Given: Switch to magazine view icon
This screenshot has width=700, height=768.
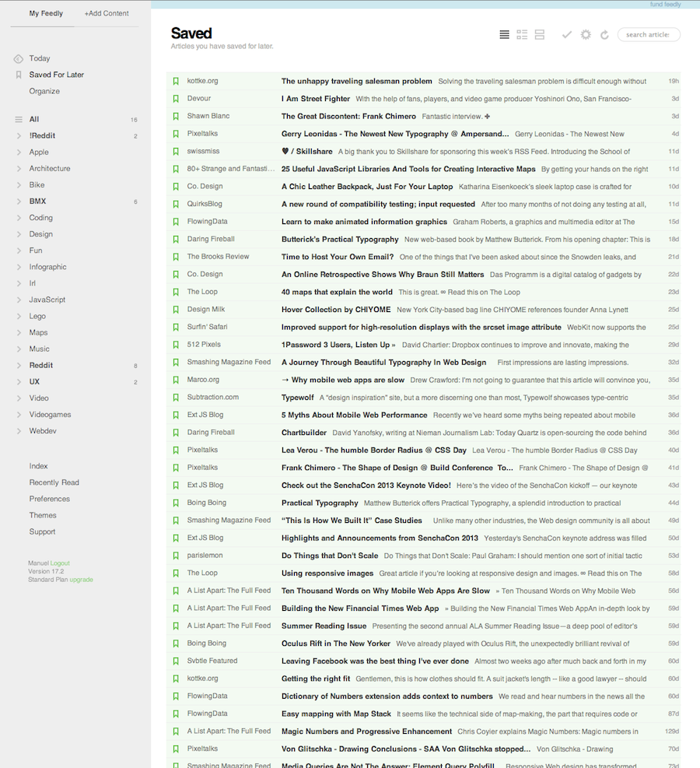Looking at the screenshot, I should coord(522,35).
